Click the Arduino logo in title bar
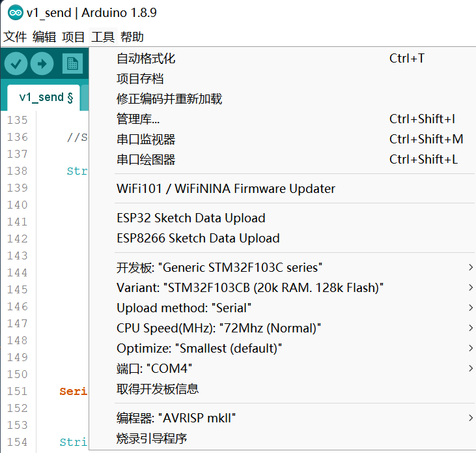Screen dimensions: 476x453 [x=15, y=13]
